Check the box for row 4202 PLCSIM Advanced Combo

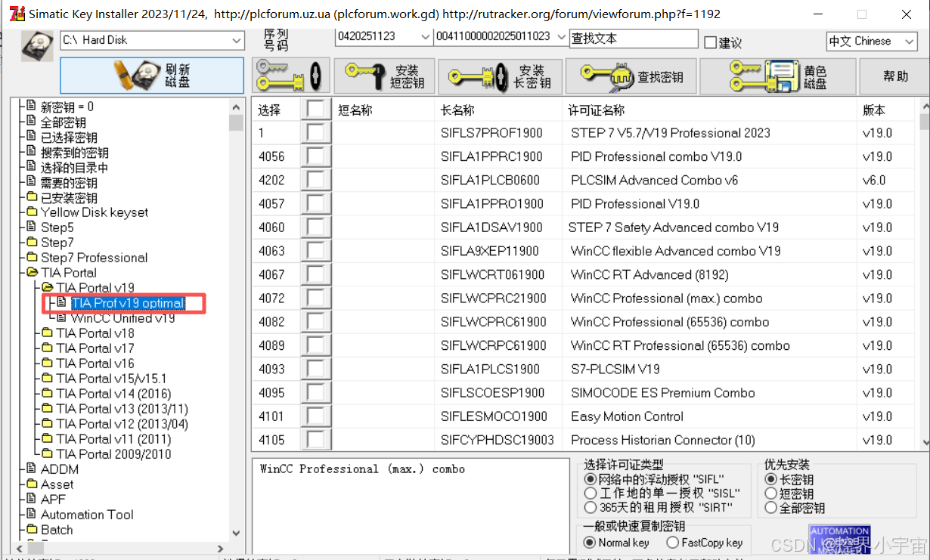point(316,180)
